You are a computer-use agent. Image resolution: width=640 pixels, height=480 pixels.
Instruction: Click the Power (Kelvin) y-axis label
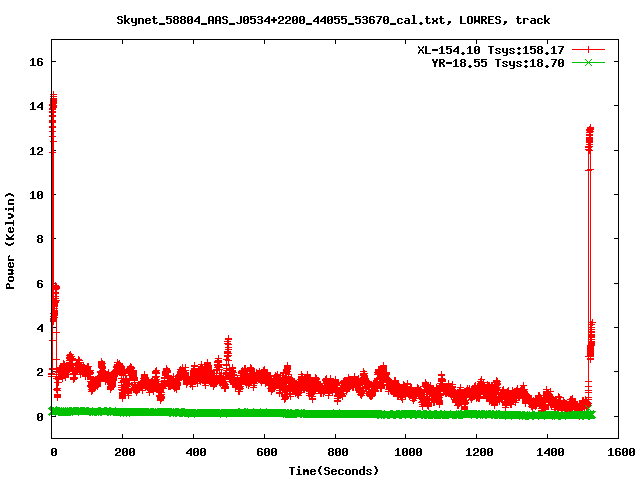10,241
